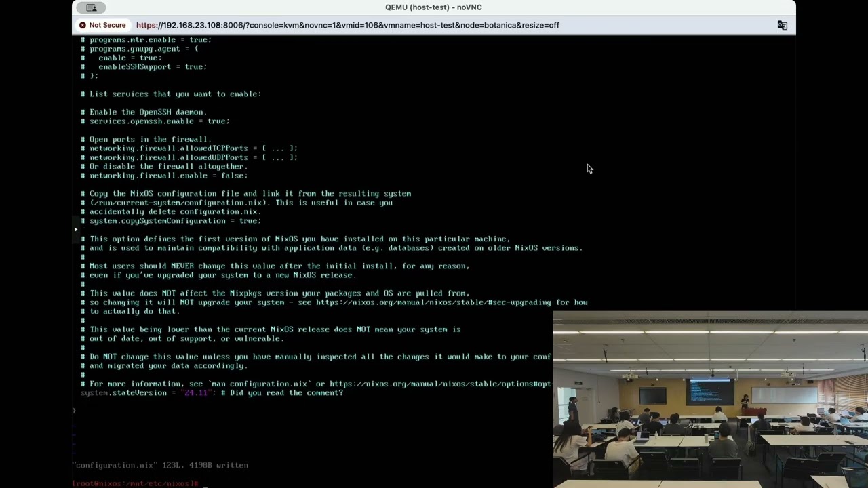Select the URL in the address bar
The image size is (868, 488).
(x=348, y=25)
